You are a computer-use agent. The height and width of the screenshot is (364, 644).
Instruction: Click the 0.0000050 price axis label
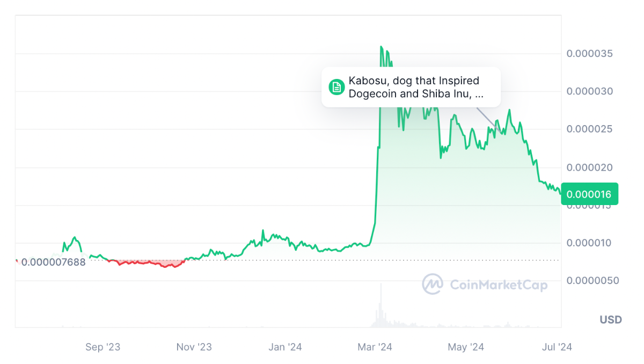[592, 281]
